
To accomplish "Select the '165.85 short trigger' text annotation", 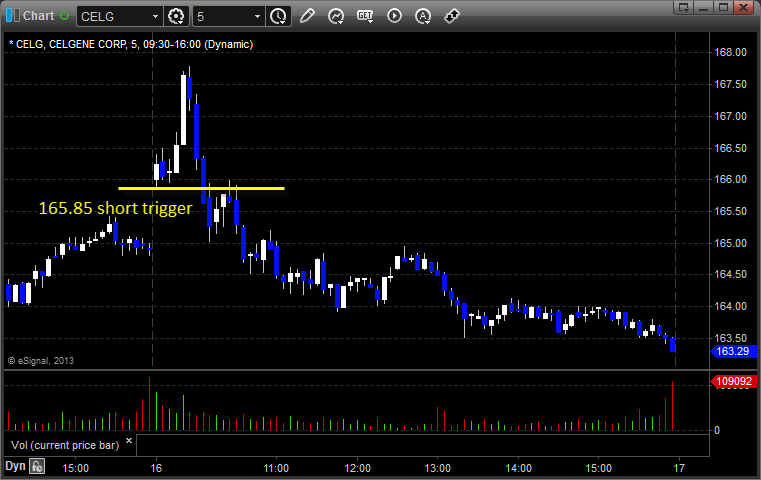I will [116, 208].
